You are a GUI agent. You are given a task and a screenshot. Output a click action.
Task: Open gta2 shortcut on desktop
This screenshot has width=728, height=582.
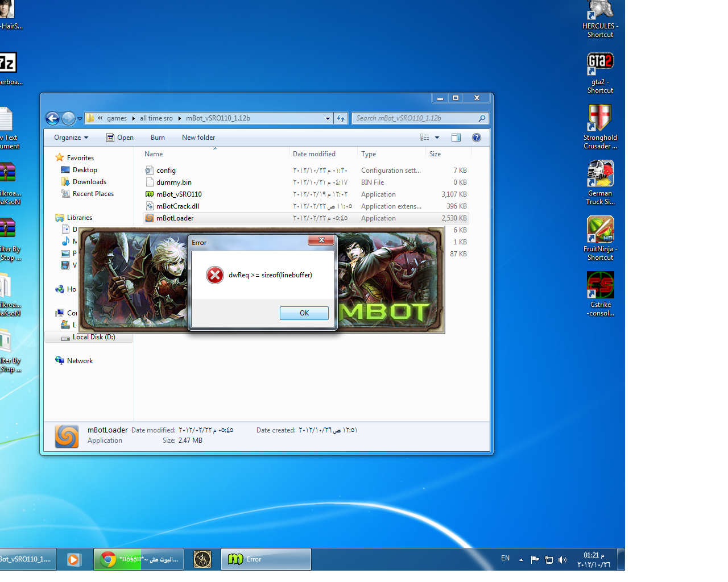click(600, 73)
